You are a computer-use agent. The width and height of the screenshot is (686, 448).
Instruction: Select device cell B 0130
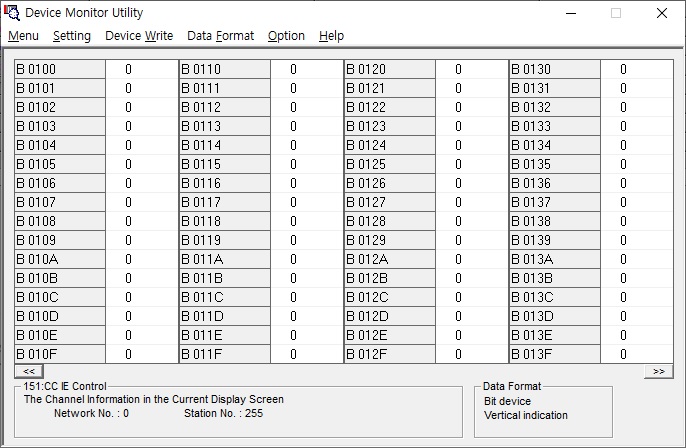(555, 69)
